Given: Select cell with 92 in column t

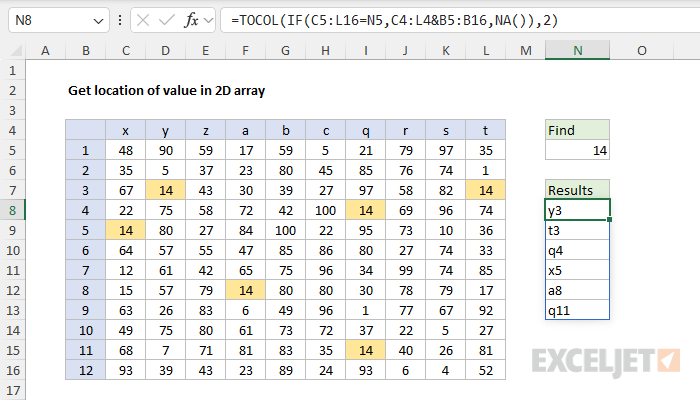Looking at the screenshot, I should [485, 310].
